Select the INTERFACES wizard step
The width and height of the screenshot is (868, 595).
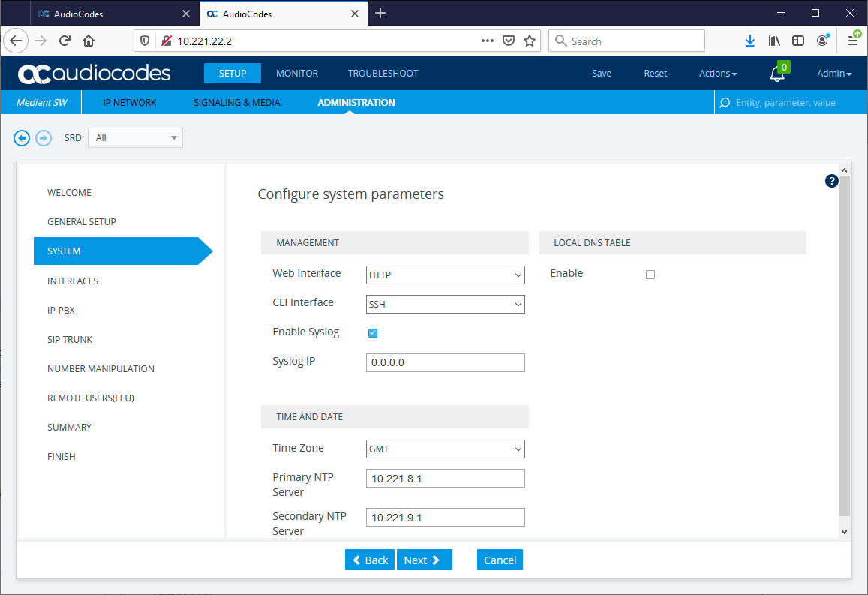pyautogui.click(x=73, y=281)
